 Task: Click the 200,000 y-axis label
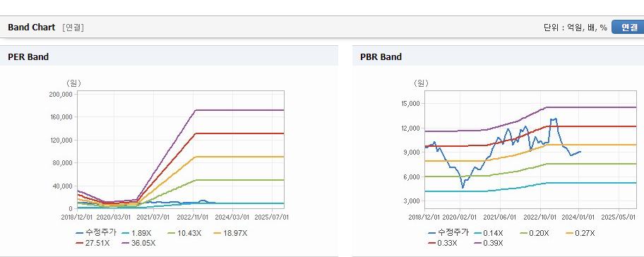(61, 94)
